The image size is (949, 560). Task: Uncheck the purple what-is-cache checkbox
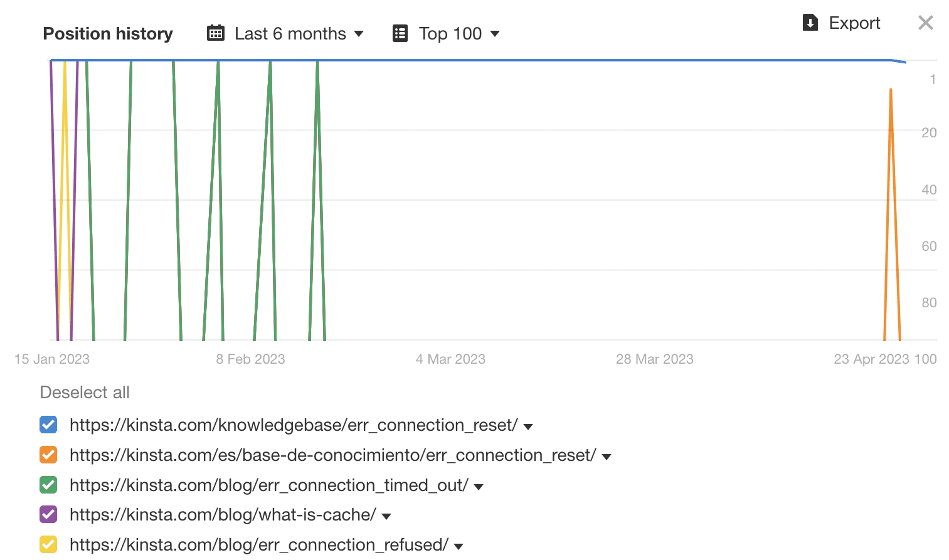coord(48,514)
